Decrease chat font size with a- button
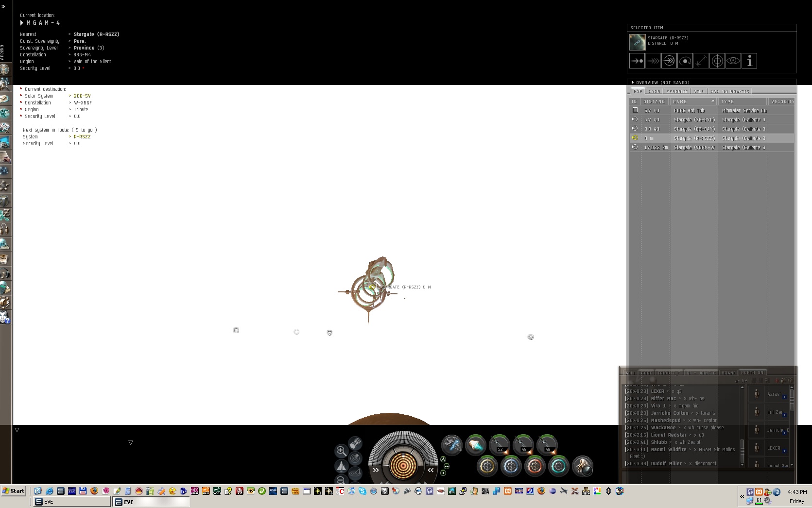Image resolution: width=812 pixels, height=508 pixels. coord(737,380)
